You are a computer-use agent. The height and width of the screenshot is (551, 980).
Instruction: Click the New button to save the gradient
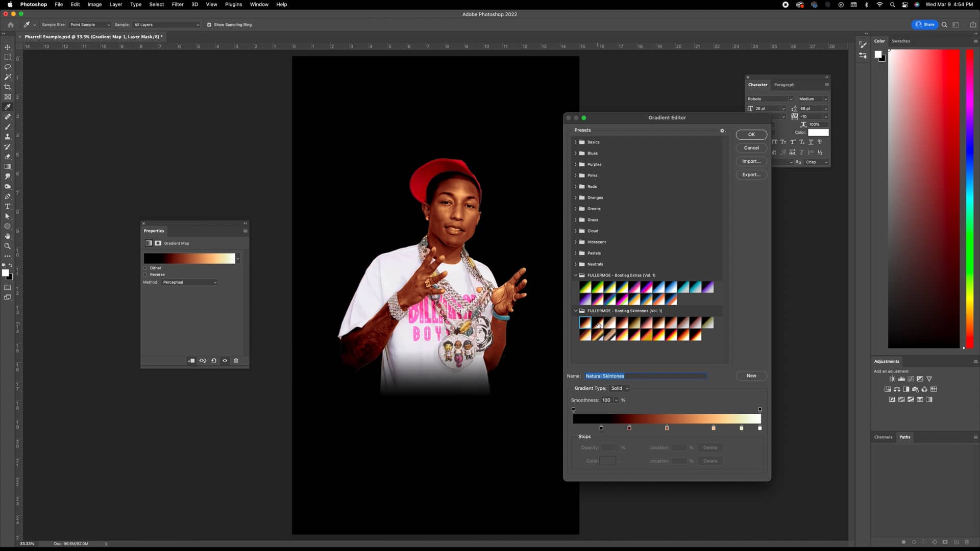pos(750,375)
